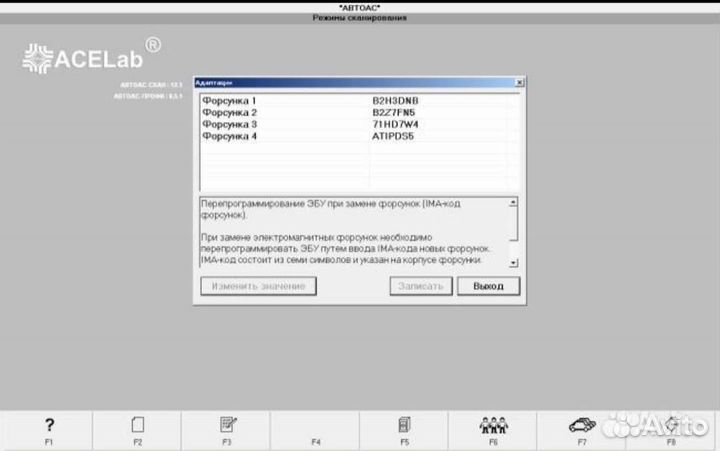720x451 pixels.
Task: Click the F6 three people icon
Action: pos(493,425)
